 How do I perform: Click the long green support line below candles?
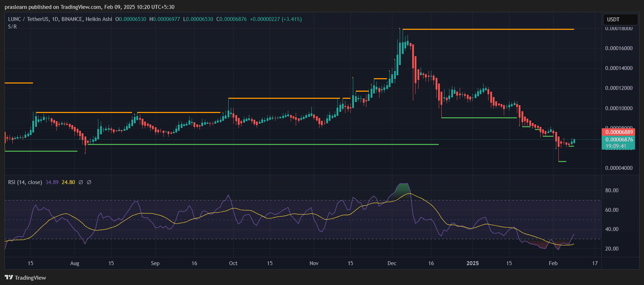tap(263, 144)
